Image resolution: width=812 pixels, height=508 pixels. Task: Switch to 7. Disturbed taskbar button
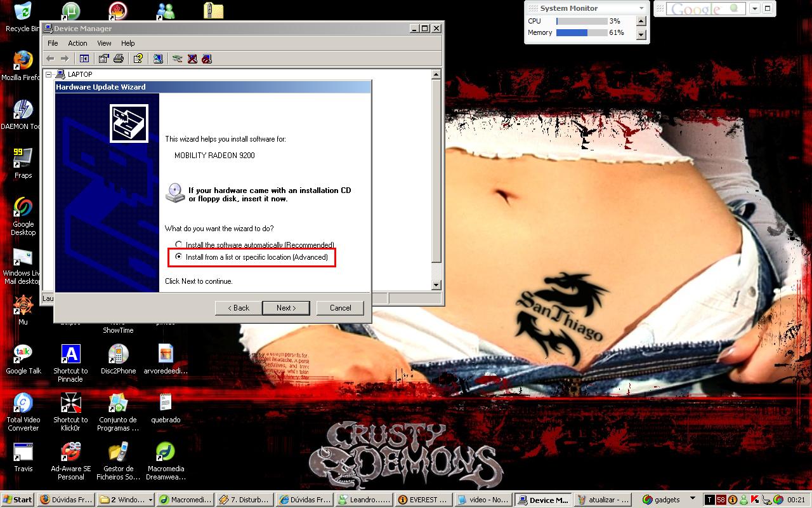point(244,500)
